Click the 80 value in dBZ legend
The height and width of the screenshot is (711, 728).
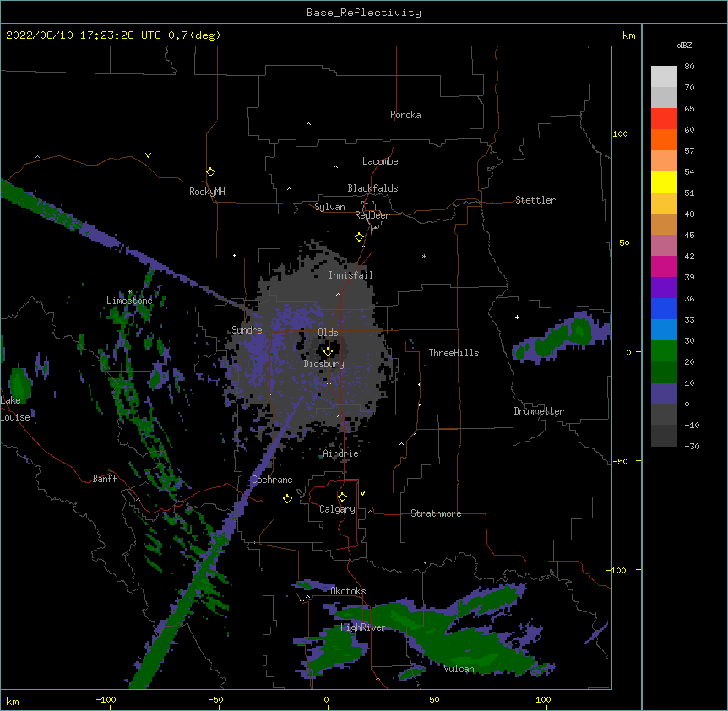pyautogui.click(x=689, y=67)
